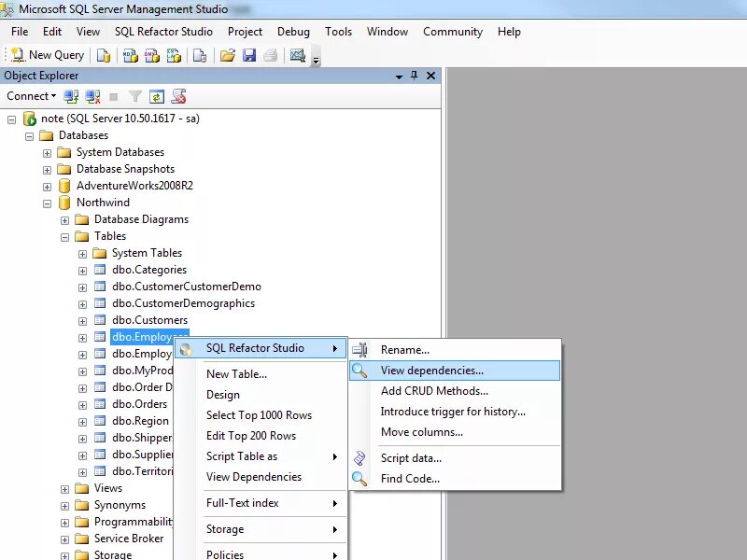This screenshot has height=560, width=747.
Task: Click the Save disk icon
Action: [x=249, y=55]
